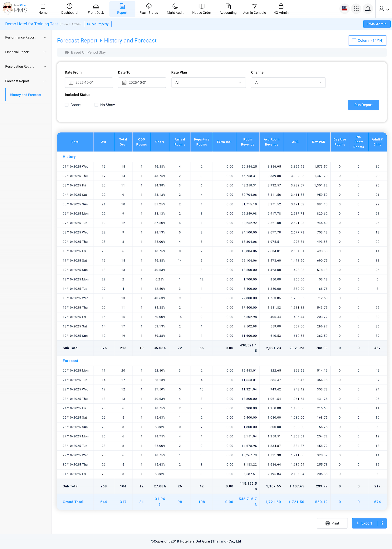Click the Admin Console sliders icon
The height and width of the screenshot is (549, 392).
pyautogui.click(x=254, y=6)
